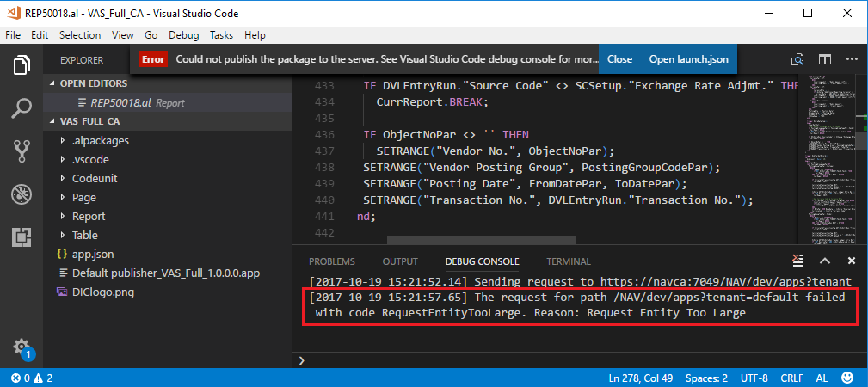Switch to the OUTPUT panel tab
Viewport: 868px width, 387px height.
(x=400, y=261)
